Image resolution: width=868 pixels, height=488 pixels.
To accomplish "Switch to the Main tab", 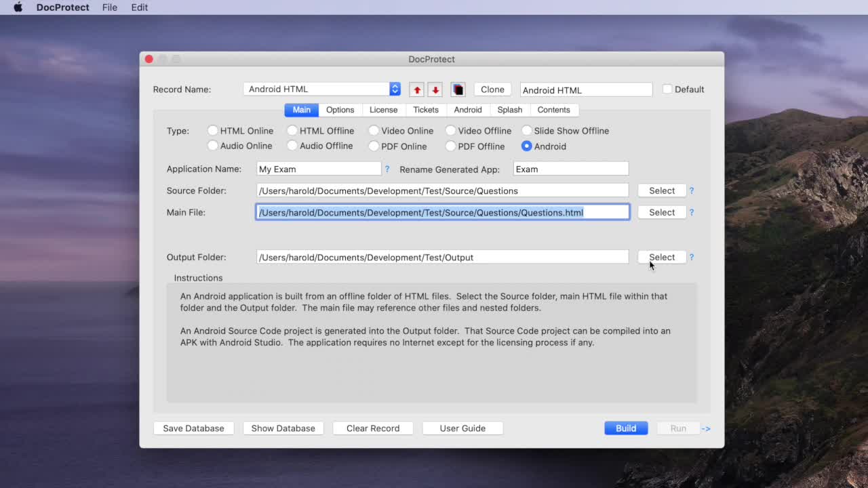I will [302, 110].
